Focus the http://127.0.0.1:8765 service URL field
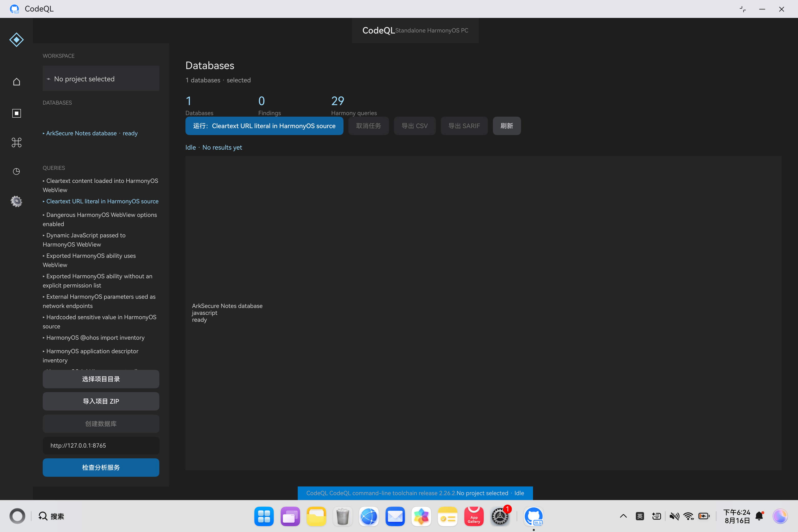 coord(101,446)
